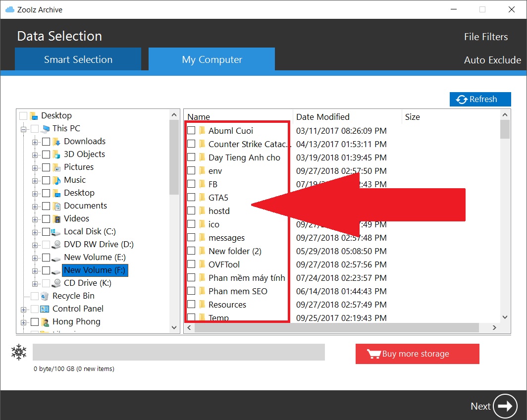Click the Next arrow circle icon
The image size is (527, 420).
(505, 406)
